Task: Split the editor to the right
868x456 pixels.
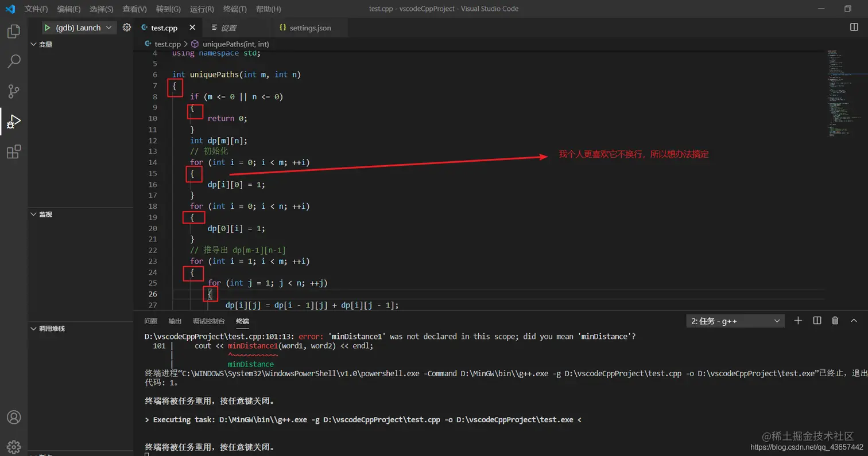Action: (x=854, y=28)
